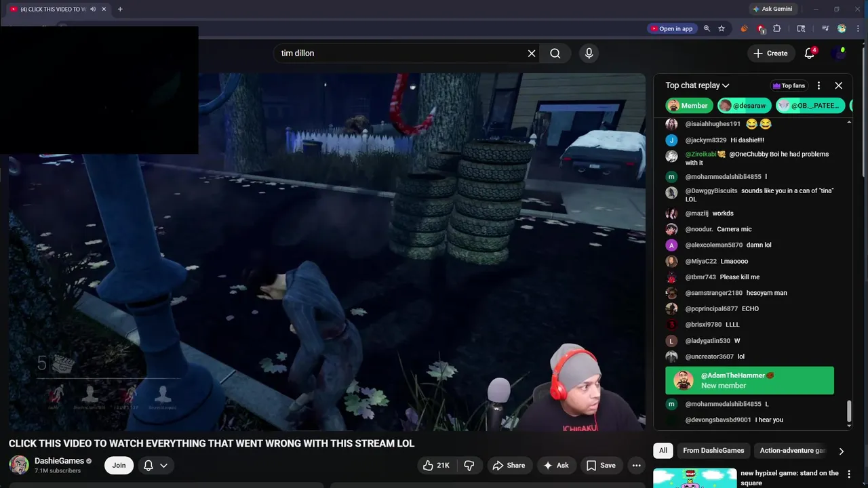Click the video player to pause
Image resolution: width=868 pixels, height=488 pixels.
coord(327,252)
